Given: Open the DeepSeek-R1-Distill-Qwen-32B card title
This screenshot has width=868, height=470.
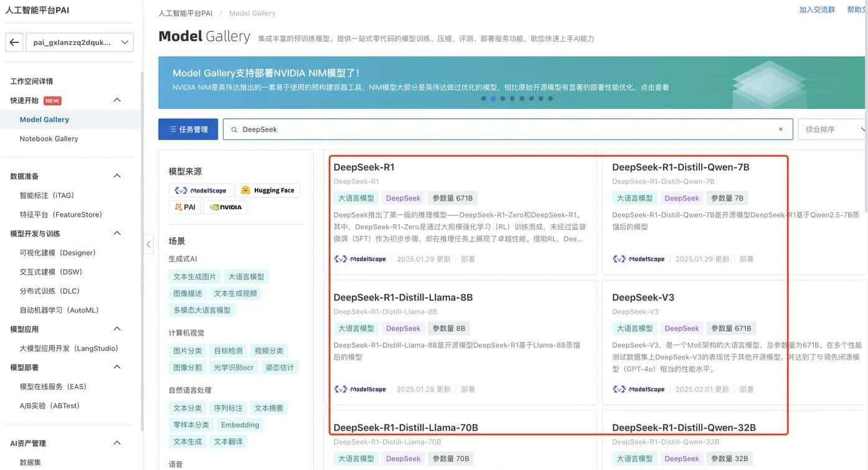Looking at the screenshot, I should pos(684,428).
